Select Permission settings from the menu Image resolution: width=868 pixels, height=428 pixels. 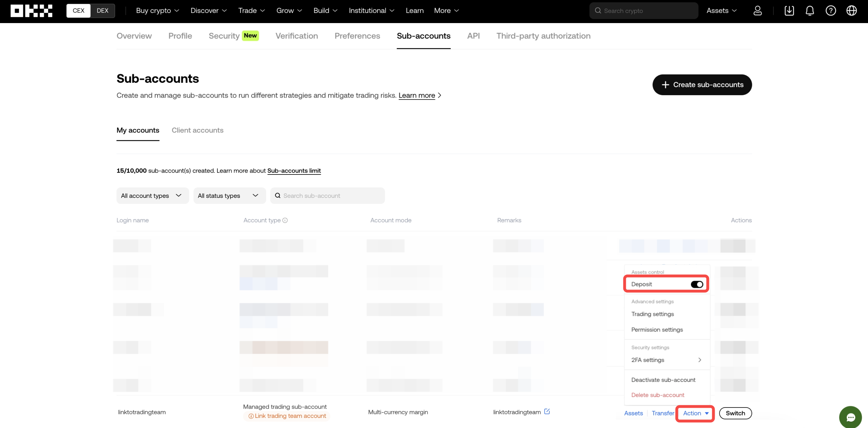click(657, 330)
